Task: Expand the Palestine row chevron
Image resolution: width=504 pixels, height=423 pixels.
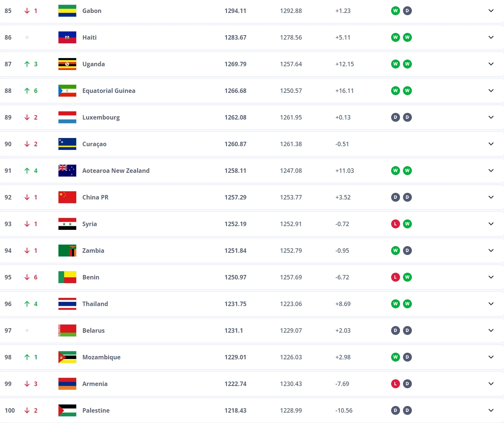Action: (491, 410)
